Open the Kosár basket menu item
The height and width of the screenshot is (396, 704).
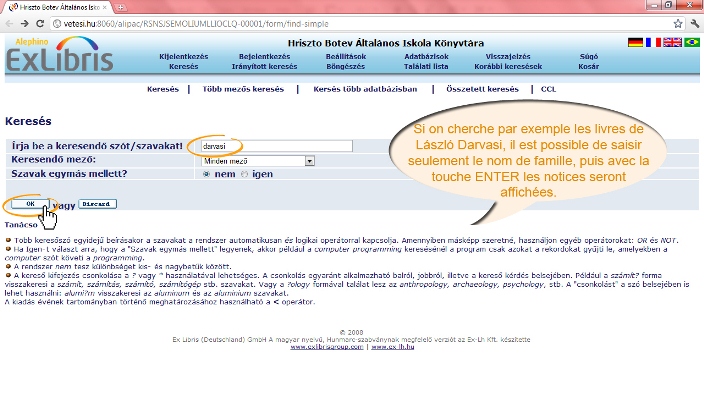(x=589, y=66)
